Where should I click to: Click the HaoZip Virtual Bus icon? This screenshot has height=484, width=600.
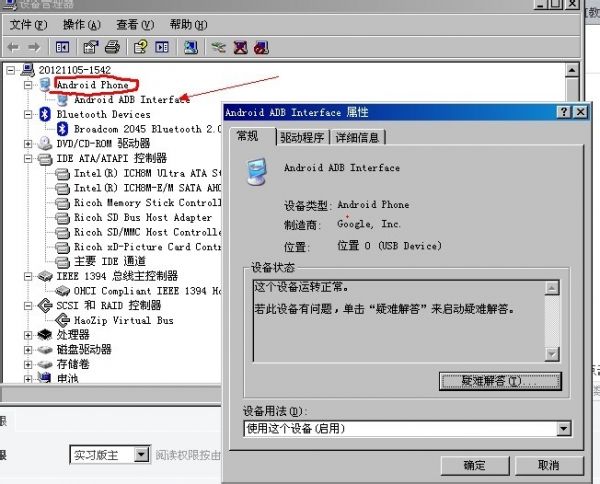click(x=62, y=320)
